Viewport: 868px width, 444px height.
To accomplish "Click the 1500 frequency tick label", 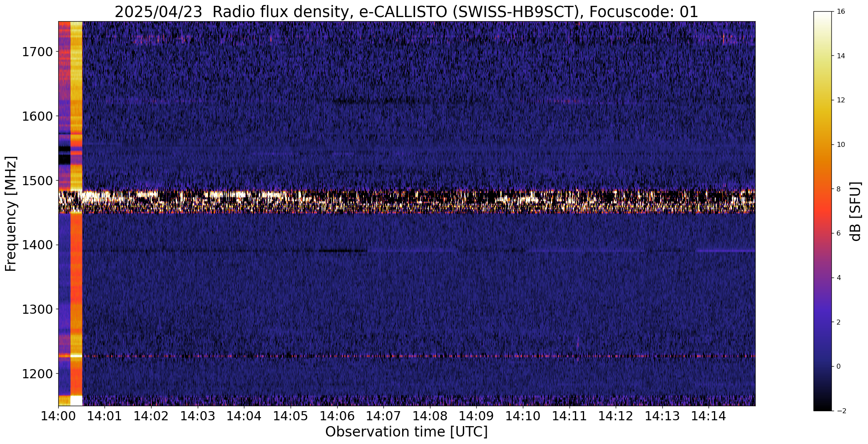I will [x=37, y=181].
